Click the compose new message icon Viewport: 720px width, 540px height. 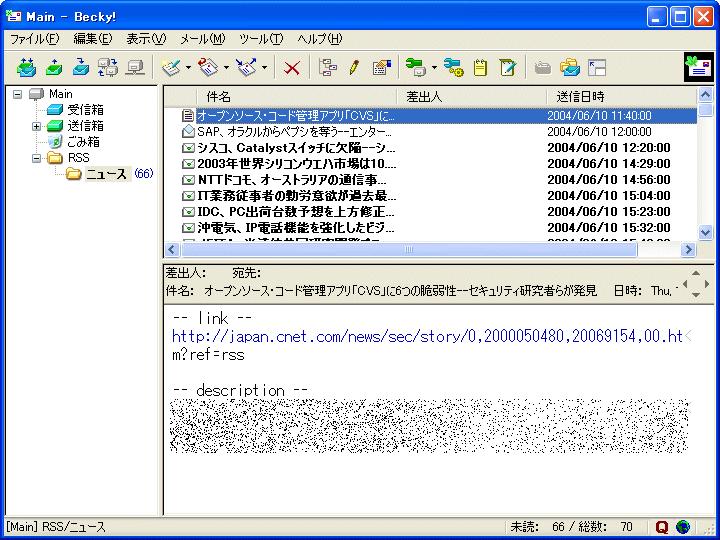(x=171, y=68)
